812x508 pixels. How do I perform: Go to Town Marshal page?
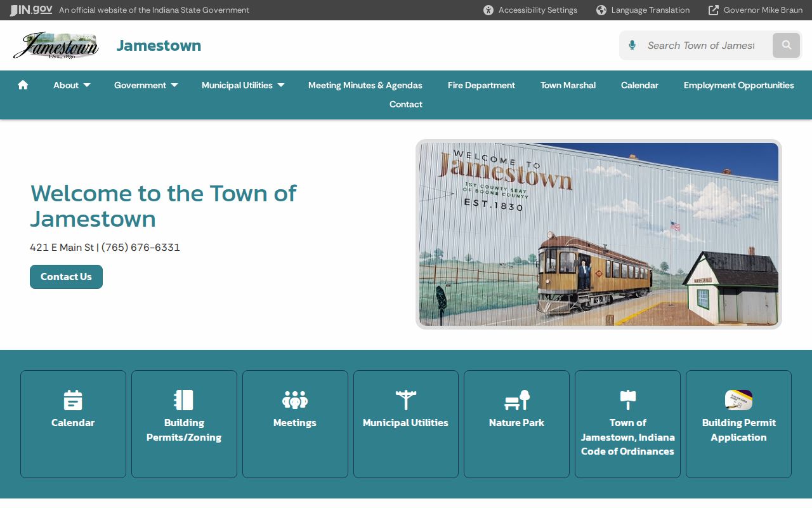click(568, 85)
